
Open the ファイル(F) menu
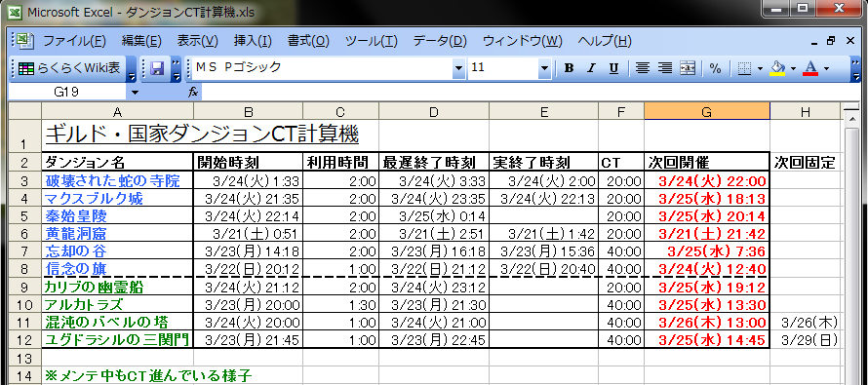point(74,41)
